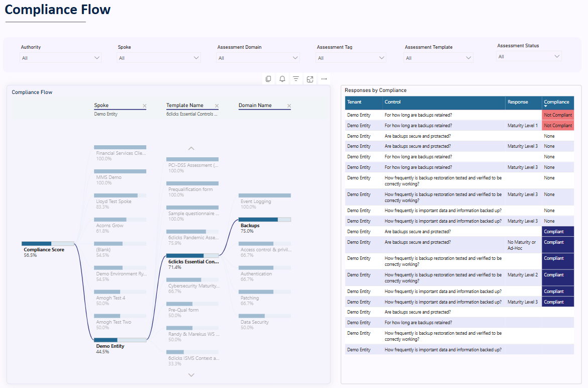Open the Assessment Domain dropdown
Image resolution: width=588 pixels, height=388 pixels.
[x=258, y=58]
